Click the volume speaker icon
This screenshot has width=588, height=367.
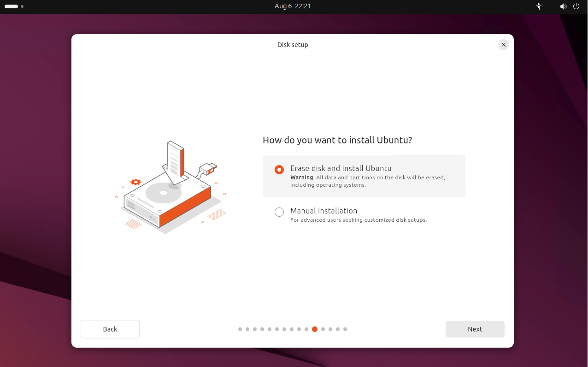click(x=563, y=6)
